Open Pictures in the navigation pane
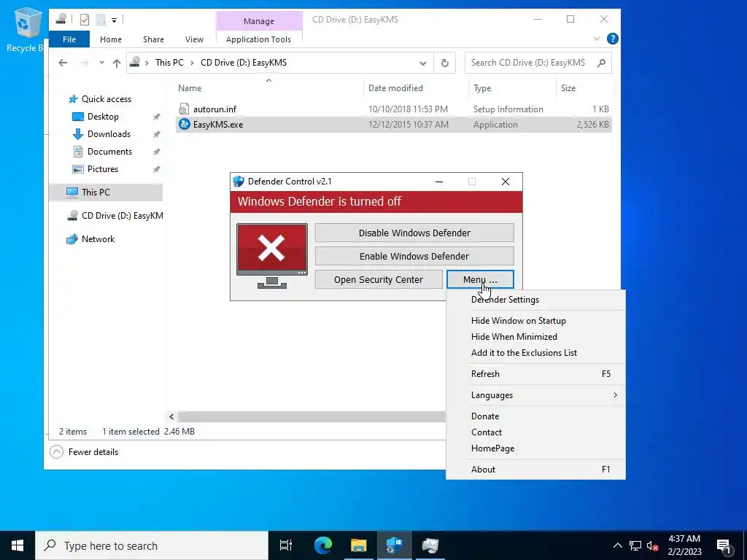The width and height of the screenshot is (747, 560). coord(102,169)
